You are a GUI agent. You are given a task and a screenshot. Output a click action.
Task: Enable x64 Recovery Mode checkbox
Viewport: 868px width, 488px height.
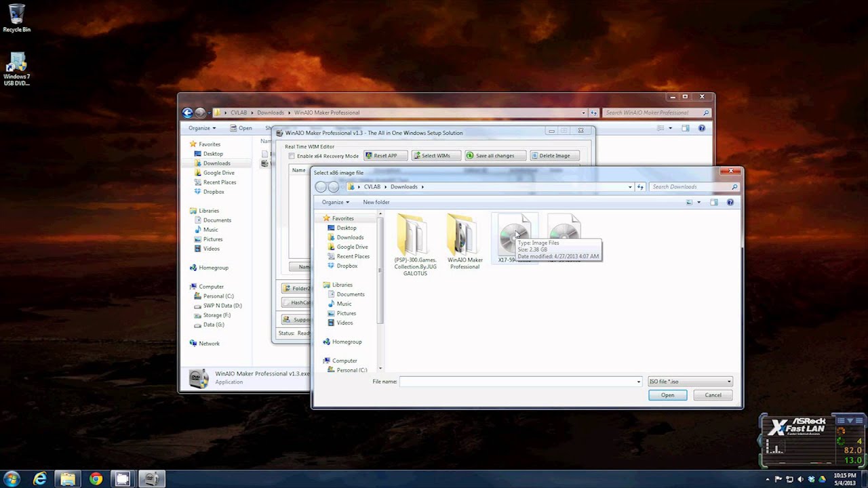pos(292,156)
